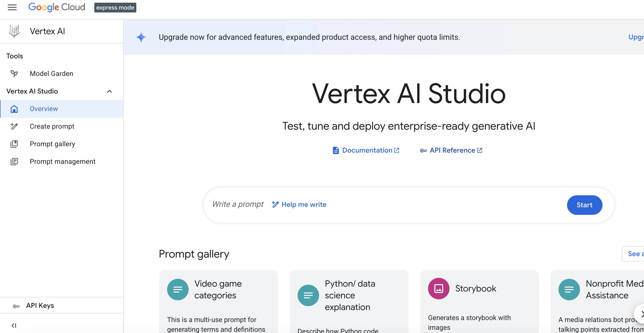Open Prompt management page
This screenshot has width=644, height=333.
pos(63,162)
